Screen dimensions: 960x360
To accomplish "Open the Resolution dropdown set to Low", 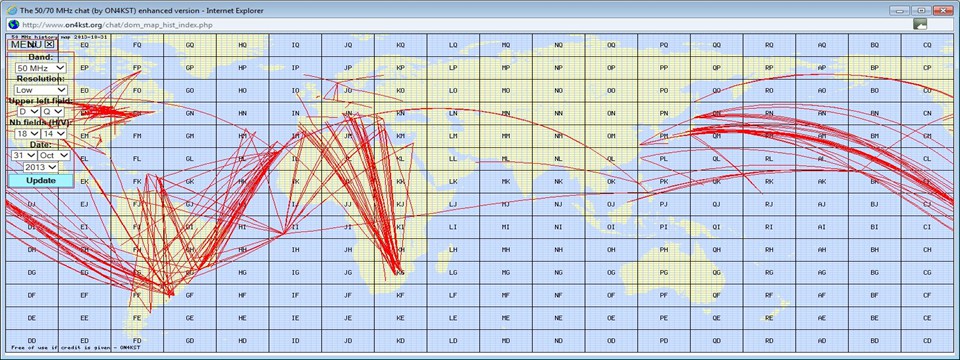I will [41, 89].
